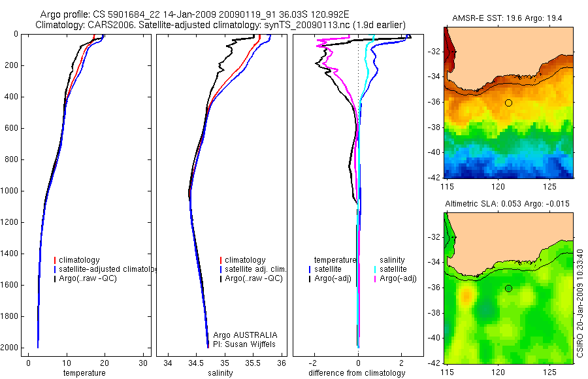Click latitude -42 label on SLA map
588x379 pixels.
click(x=434, y=363)
